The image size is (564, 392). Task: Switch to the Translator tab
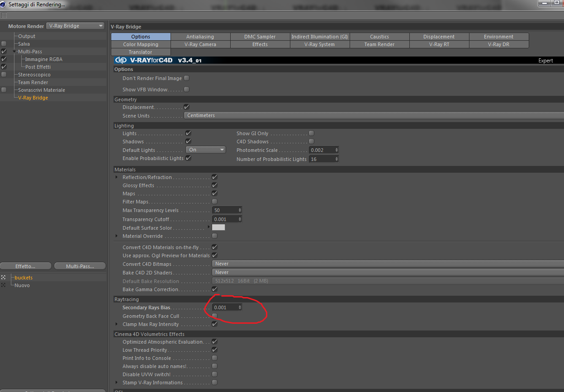pyautogui.click(x=141, y=52)
